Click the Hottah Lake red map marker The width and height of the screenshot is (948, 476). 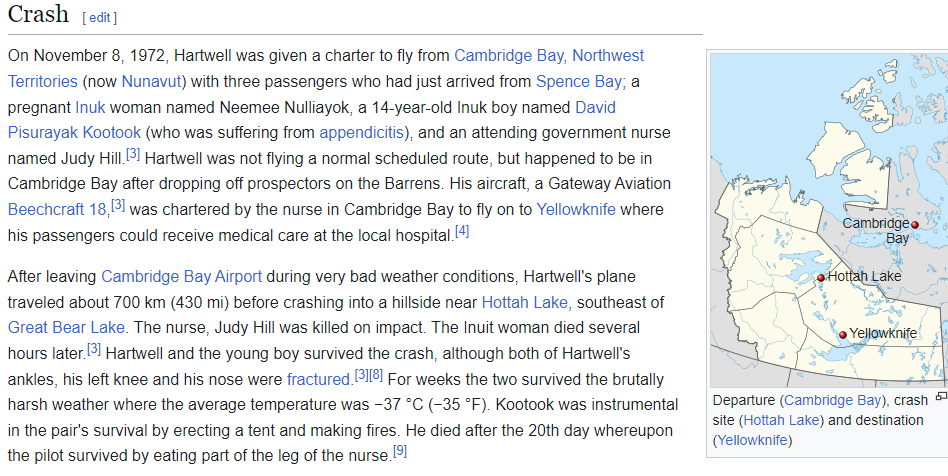pos(820,278)
